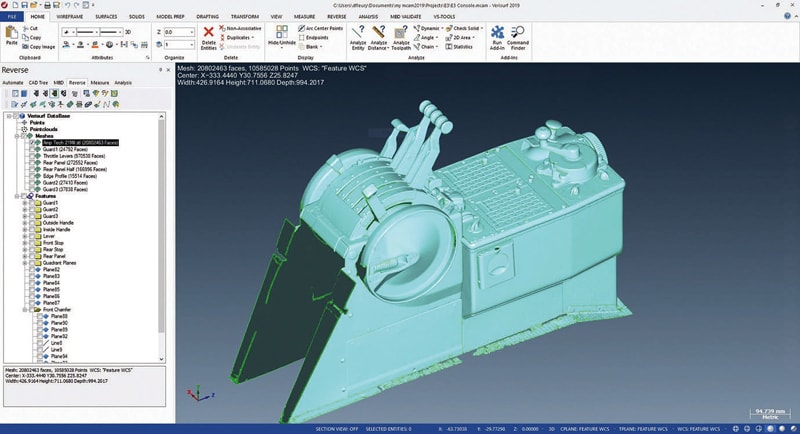Click the Angle analyze button
Image resolution: width=800 pixels, height=434 pixels.
(x=425, y=38)
